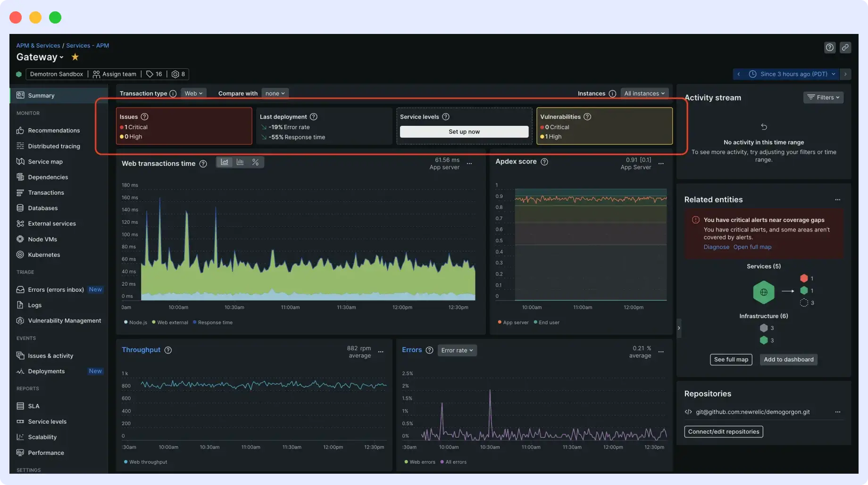
Task: Switch Web transactions chart to area view
Action: point(225,162)
